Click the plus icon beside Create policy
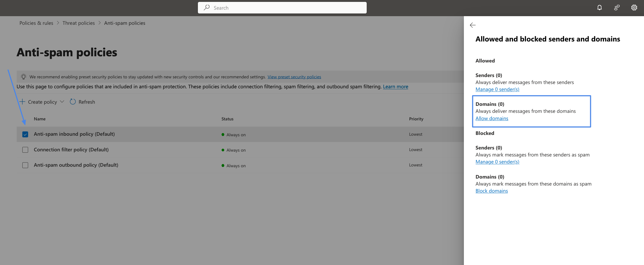 pyautogui.click(x=22, y=102)
